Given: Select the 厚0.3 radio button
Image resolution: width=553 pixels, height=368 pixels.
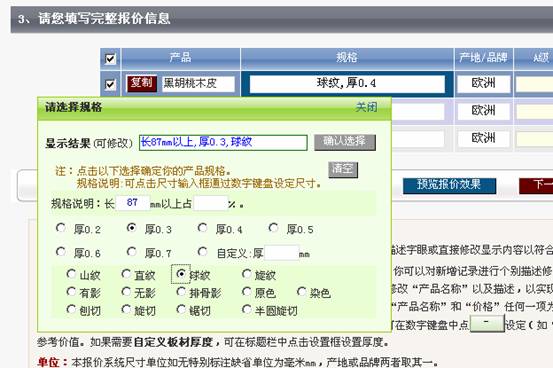Looking at the screenshot, I should coord(132,228).
